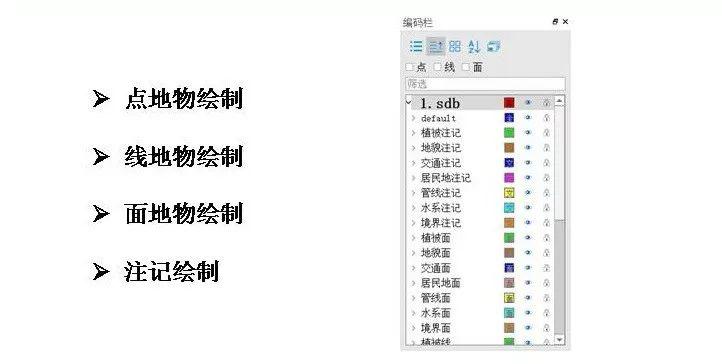Expand the 居民地注记 tree node
The height and width of the screenshot is (364, 722).
tap(413, 178)
